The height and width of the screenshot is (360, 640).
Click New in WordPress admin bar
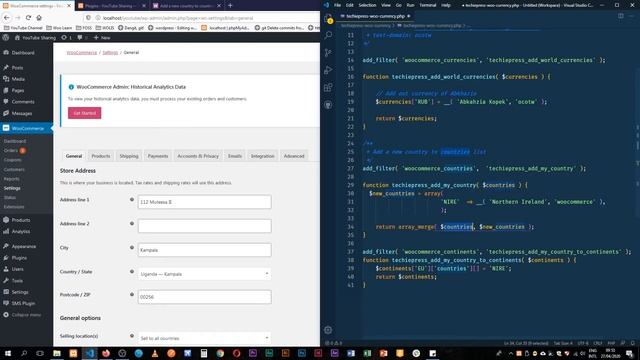102,37
